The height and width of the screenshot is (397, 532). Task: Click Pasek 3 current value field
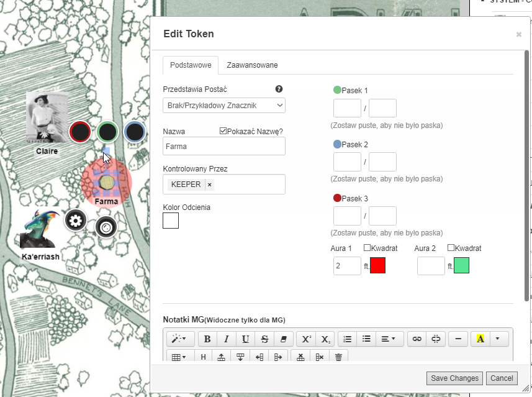347,216
